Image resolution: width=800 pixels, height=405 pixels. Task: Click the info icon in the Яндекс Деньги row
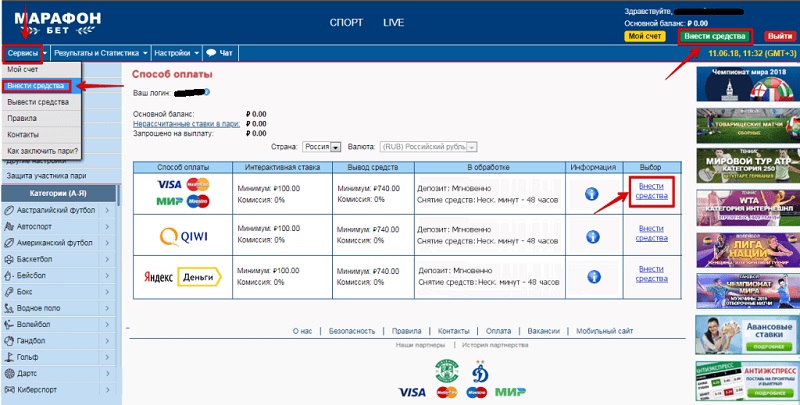tap(591, 278)
